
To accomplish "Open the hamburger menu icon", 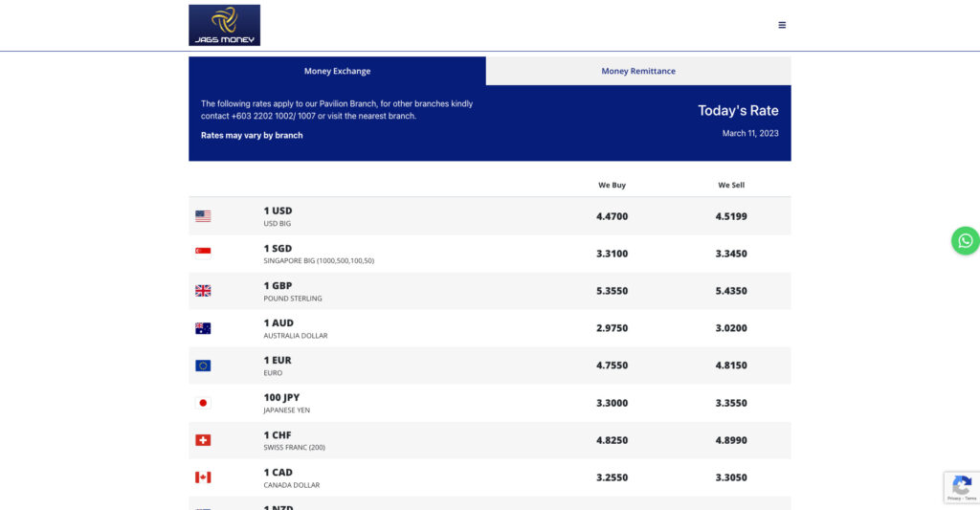I will point(782,25).
